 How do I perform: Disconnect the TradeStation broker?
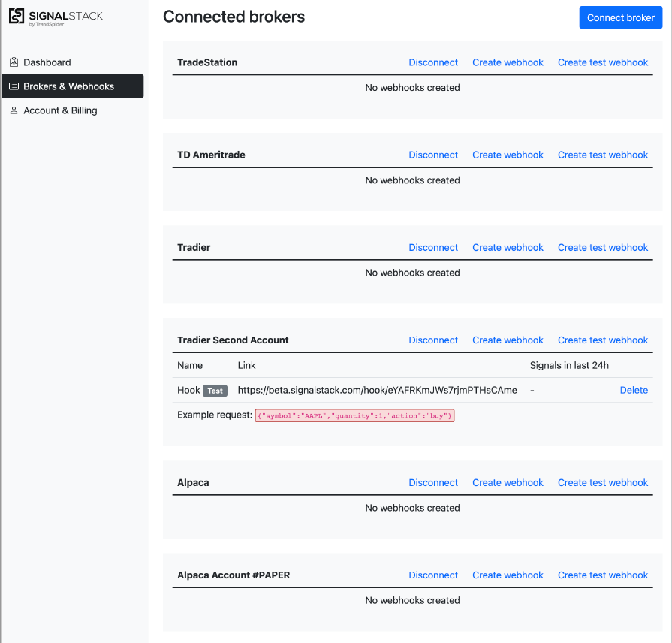pos(433,62)
